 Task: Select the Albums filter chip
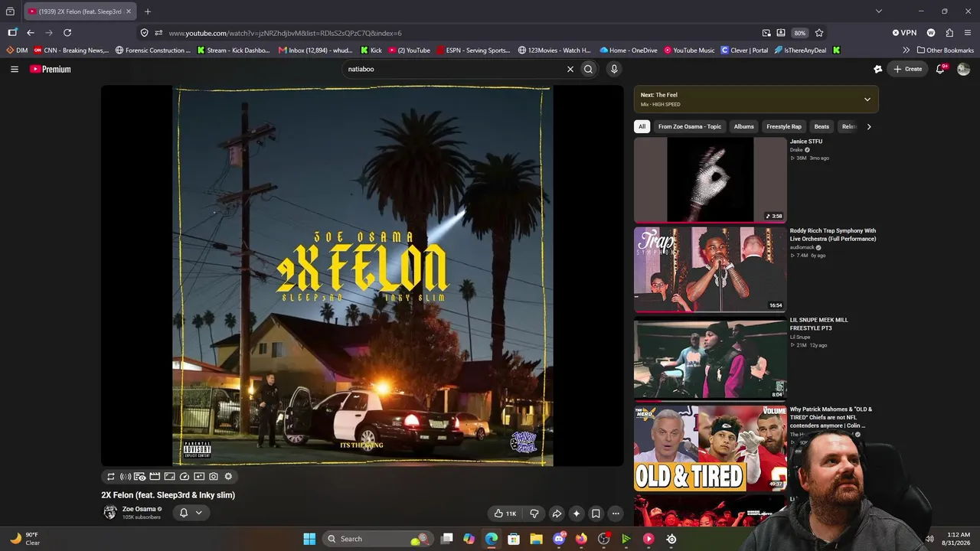click(744, 126)
